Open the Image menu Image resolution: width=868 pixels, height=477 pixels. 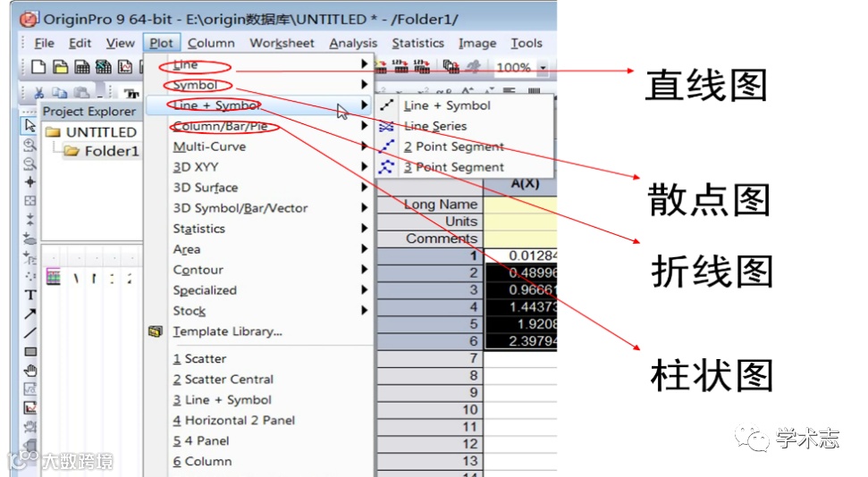[477, 43]
